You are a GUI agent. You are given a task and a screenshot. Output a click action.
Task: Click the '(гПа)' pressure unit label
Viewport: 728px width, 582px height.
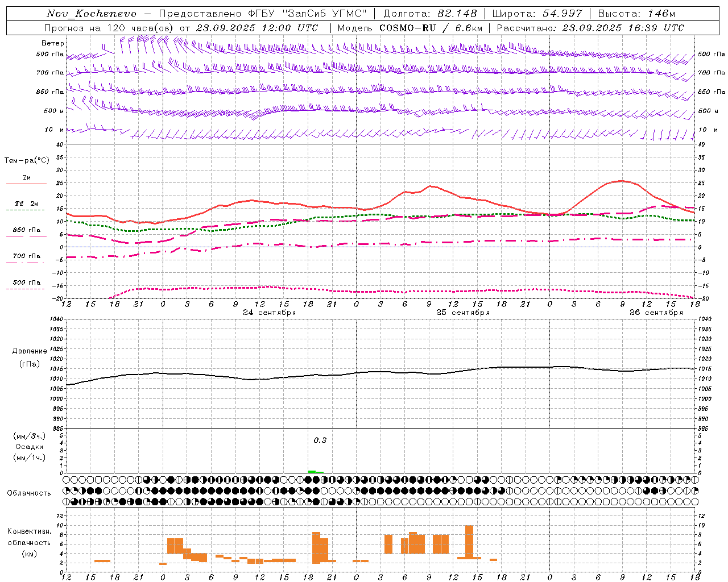[x=30, y=364]
